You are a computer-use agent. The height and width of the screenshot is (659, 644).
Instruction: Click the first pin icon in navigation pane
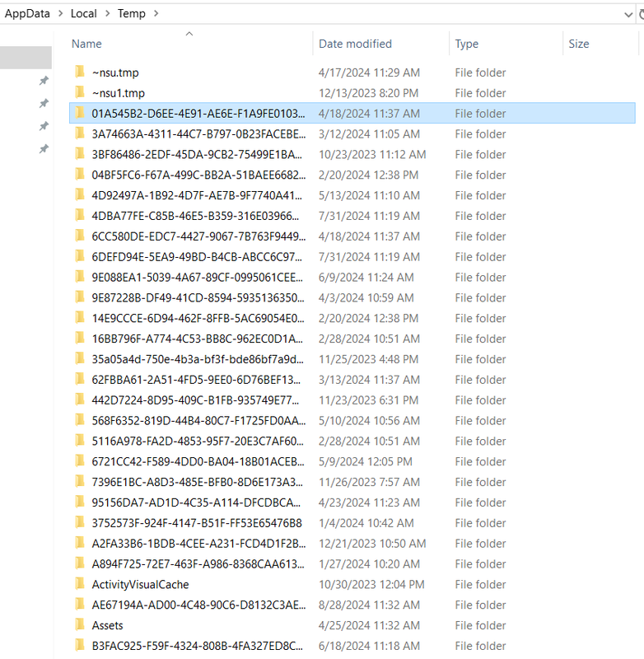44,81
